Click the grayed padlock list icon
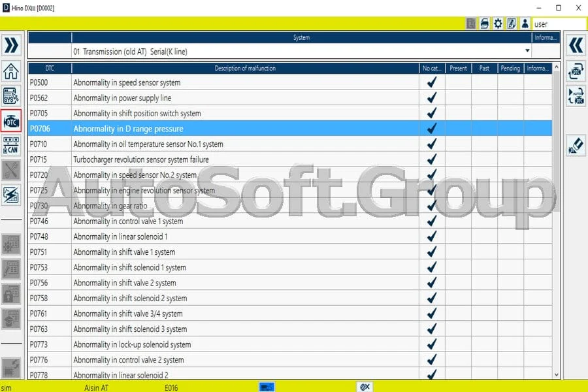Image resolution: width=588 pixels, height=392 pixels. [11, 294]
